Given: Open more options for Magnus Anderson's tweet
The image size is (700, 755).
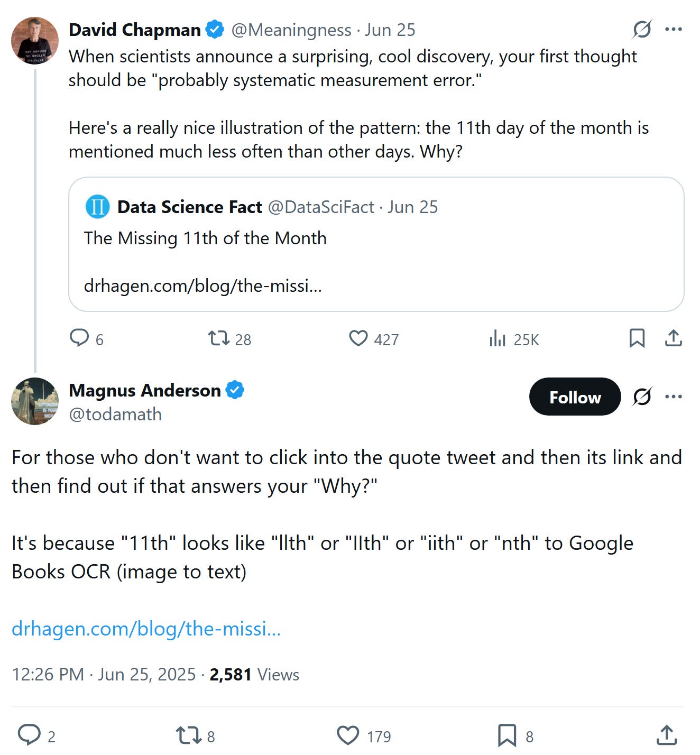Looking at the screenshot, I should pyautogui.click(x=673, y=397).
